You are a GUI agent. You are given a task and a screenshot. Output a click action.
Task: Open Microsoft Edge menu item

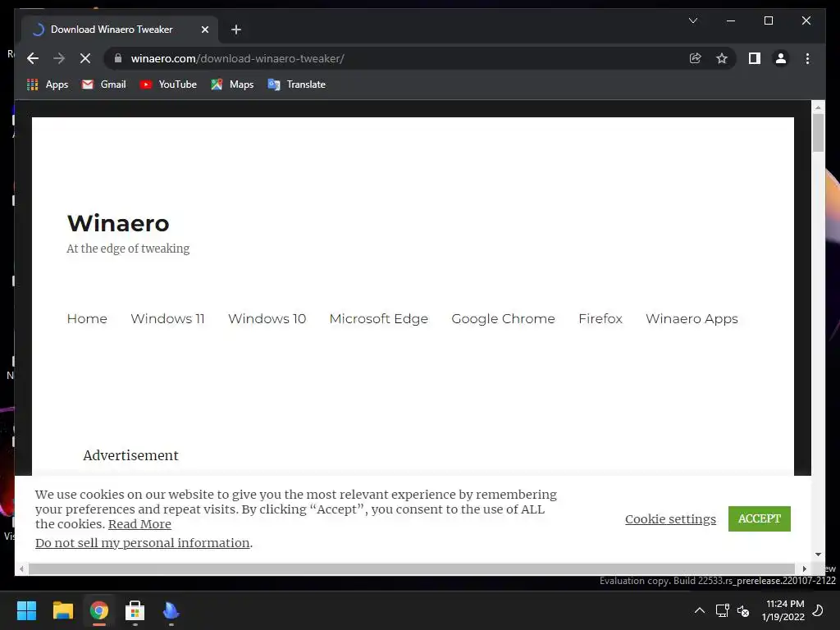coord(379,319)
